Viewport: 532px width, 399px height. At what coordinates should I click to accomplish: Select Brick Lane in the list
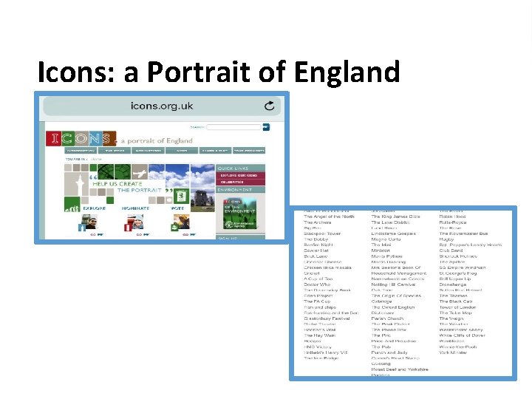[316, 256]
